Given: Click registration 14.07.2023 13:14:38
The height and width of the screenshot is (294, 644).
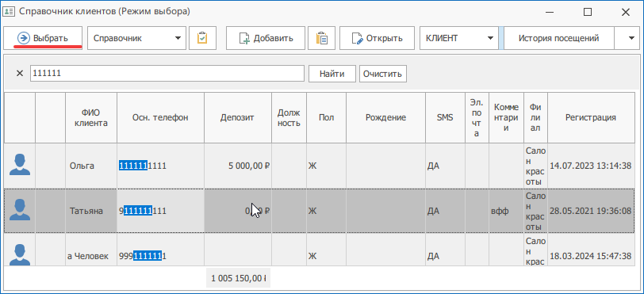Looking at the screenshot, I should pos(590,166).
